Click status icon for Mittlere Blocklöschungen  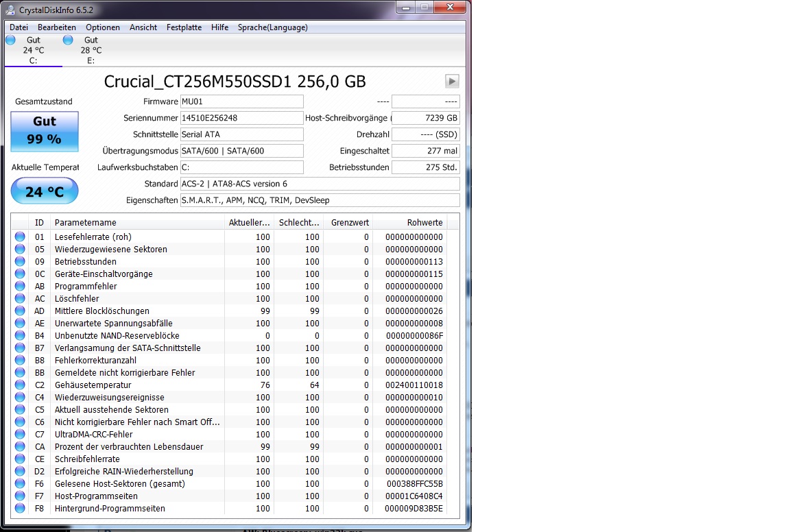click(20, 311)
